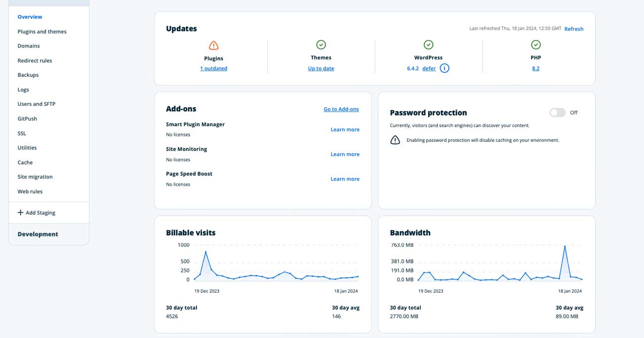
Task: Click the 763.0 MB axis label
Action: point(402,245)
